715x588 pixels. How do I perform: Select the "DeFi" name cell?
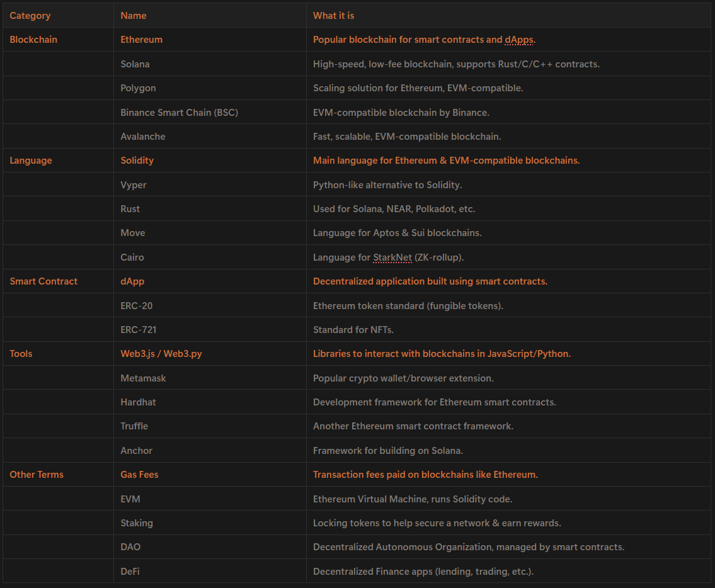[130, 572]
